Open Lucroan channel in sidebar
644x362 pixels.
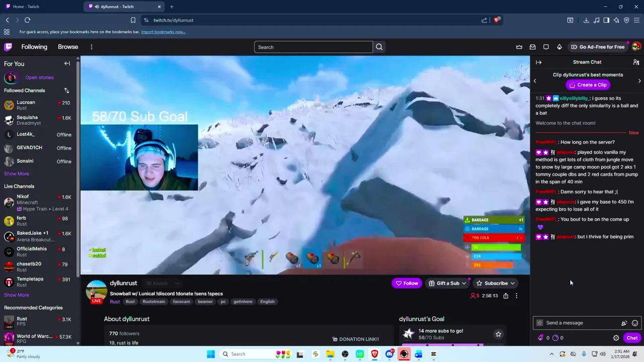click(x=38, y=105)
